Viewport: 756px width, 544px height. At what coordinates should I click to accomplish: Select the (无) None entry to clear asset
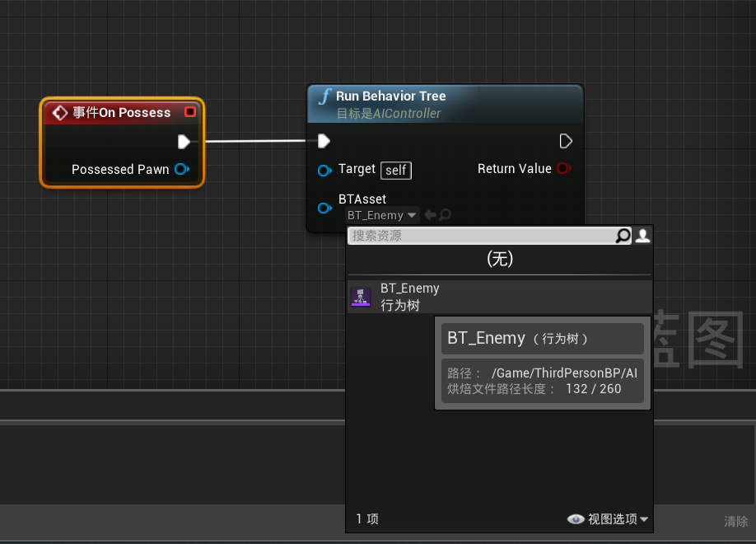(499, 259)
